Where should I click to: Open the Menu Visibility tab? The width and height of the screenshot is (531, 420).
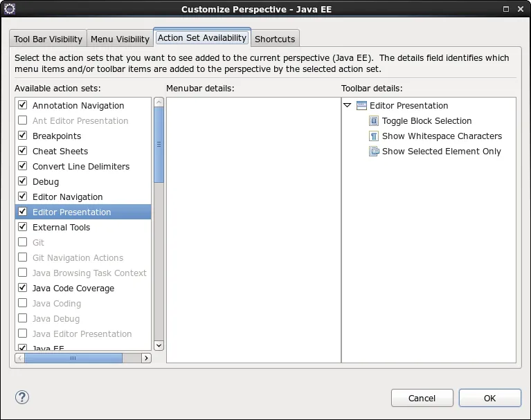coord(120,39)
